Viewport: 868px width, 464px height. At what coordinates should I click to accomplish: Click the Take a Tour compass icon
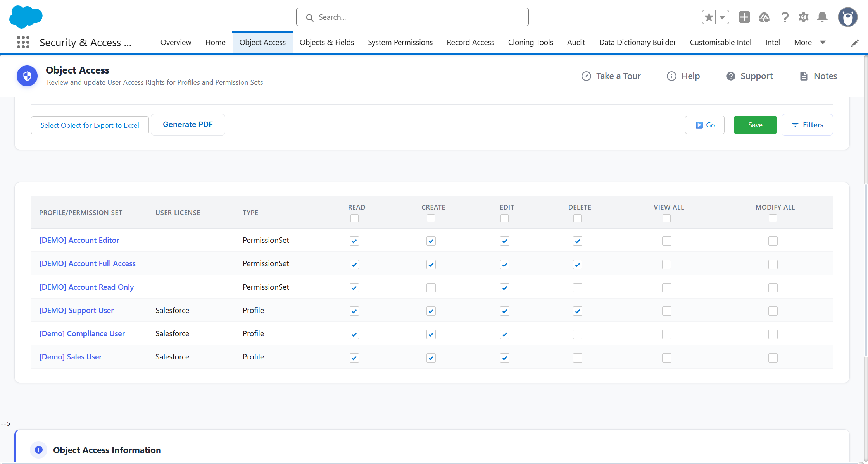pos(586,76)
